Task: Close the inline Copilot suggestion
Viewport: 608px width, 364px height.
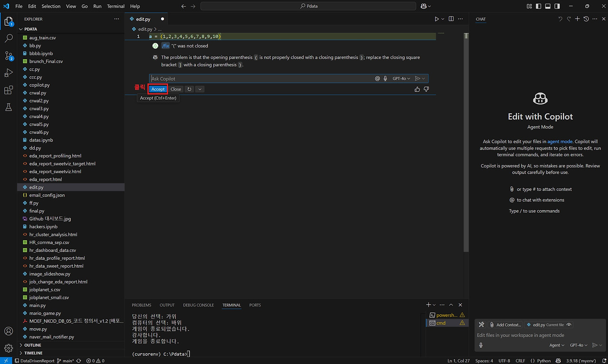Action: [176, 89]
